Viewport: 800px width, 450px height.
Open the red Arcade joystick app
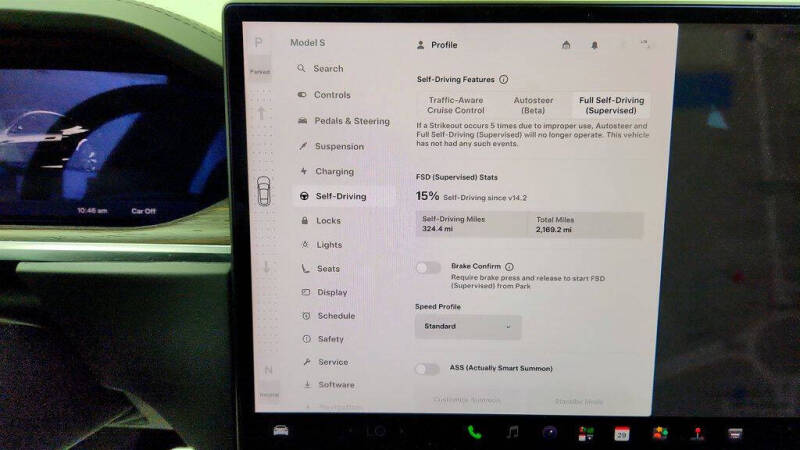pyautogui.click(x=697, y=434)
